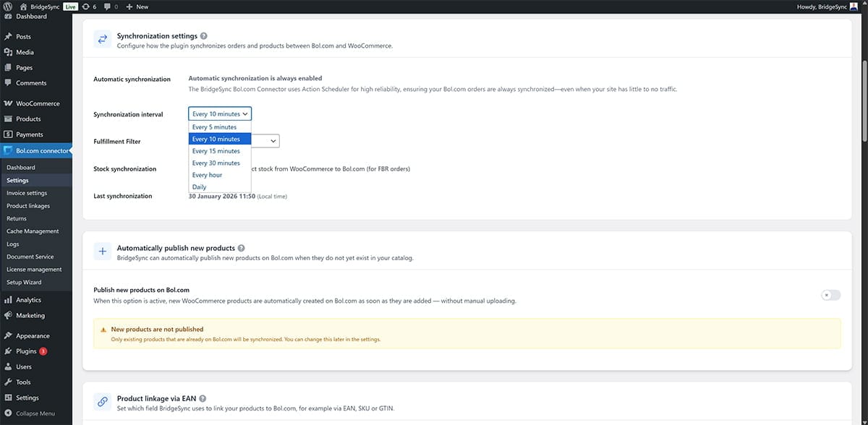The width and height of the screenshot is (868, 425).
Task: Open the Bol.com connector plug icon
Action: click(x=9, y=152)
